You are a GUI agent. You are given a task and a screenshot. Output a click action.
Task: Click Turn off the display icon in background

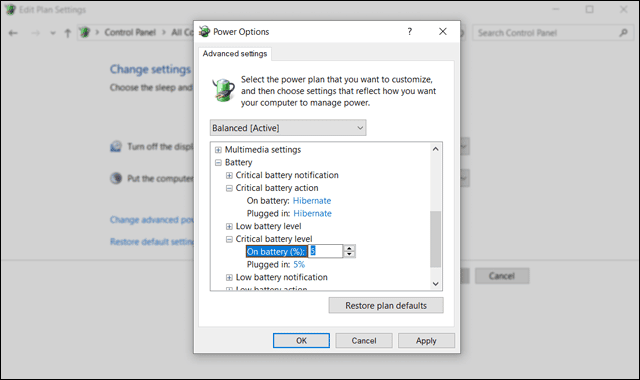[x=116, y=147]
